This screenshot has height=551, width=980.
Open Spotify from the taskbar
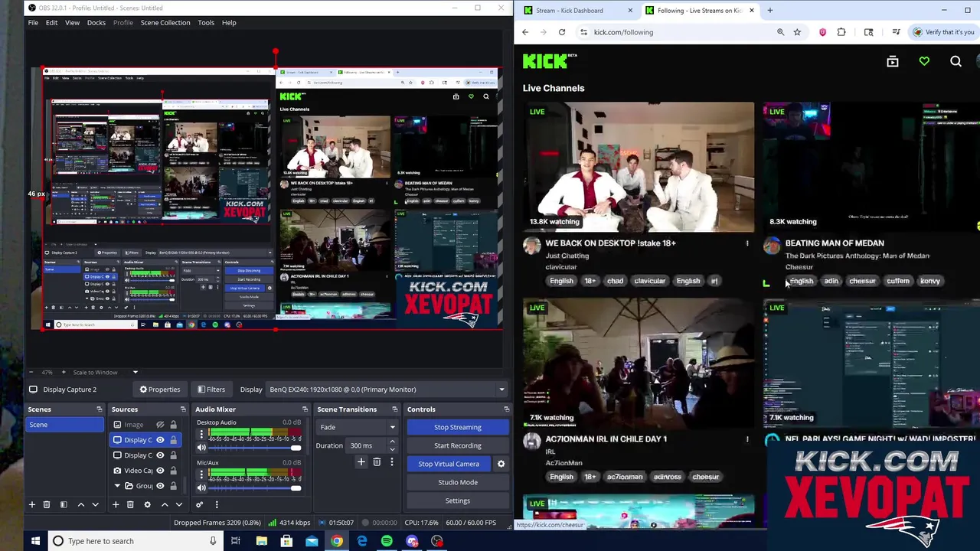coord(387,541)
